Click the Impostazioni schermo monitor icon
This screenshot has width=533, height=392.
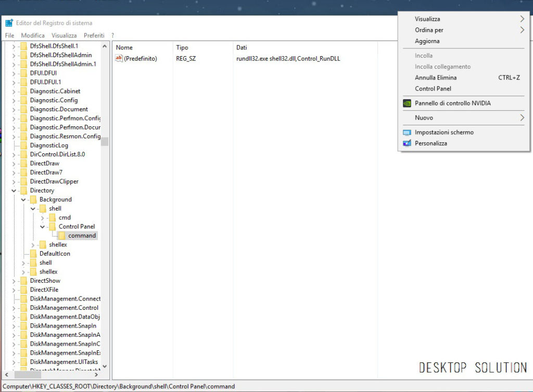click(x=407, y=133)
